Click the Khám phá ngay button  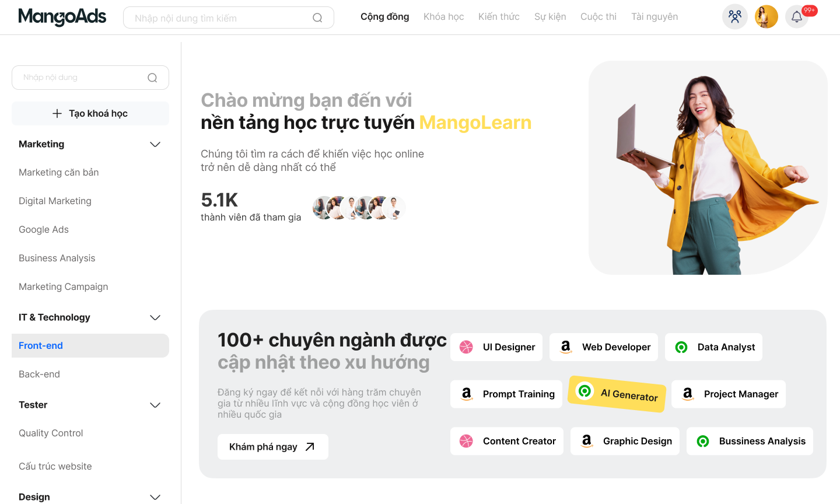coord(273,447)
